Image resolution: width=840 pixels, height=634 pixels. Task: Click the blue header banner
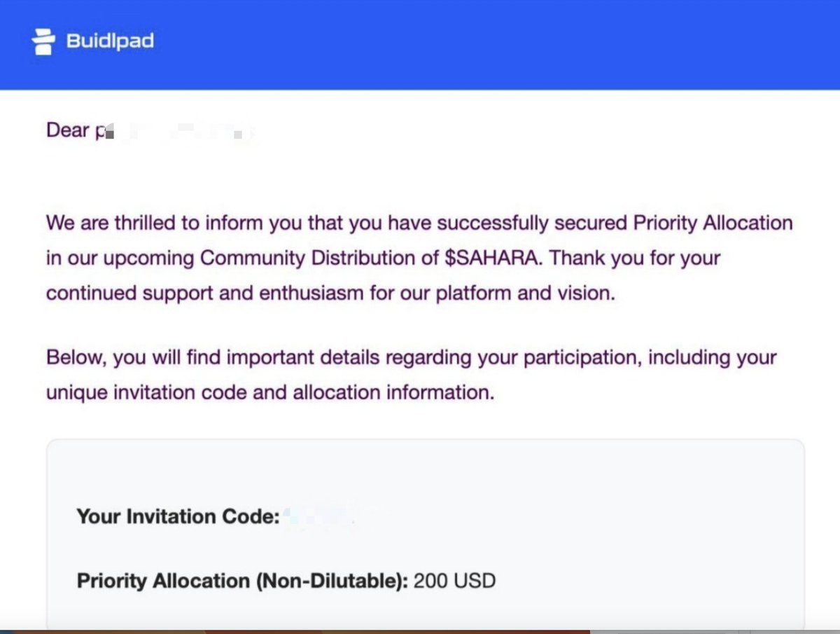click(420, 45)
